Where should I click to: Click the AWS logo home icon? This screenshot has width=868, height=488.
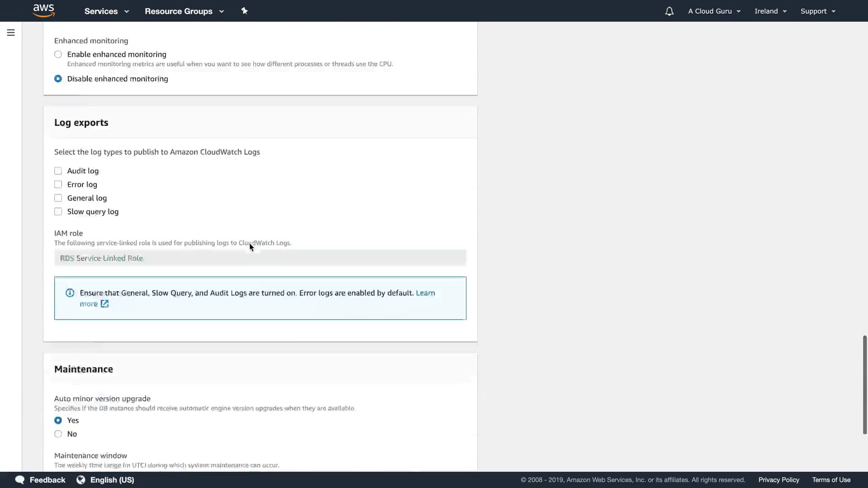coord(44,10)
